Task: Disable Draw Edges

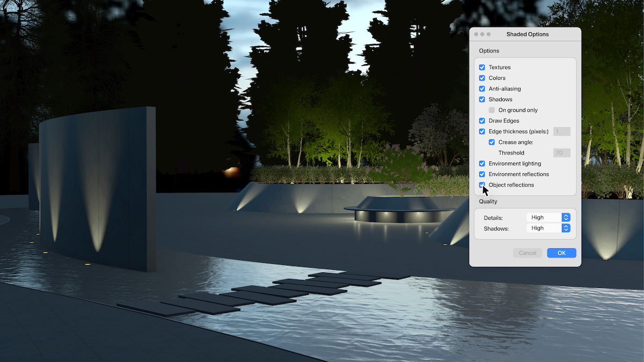Action: pos(482,121)
